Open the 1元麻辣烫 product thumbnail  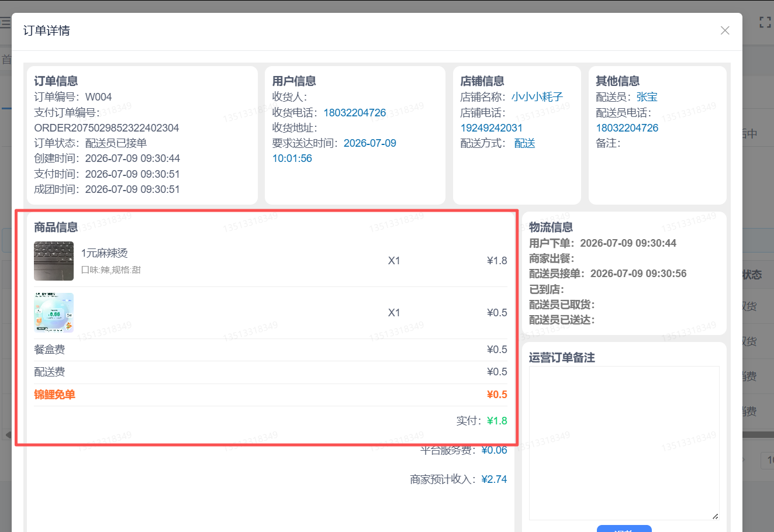[54, 261]
